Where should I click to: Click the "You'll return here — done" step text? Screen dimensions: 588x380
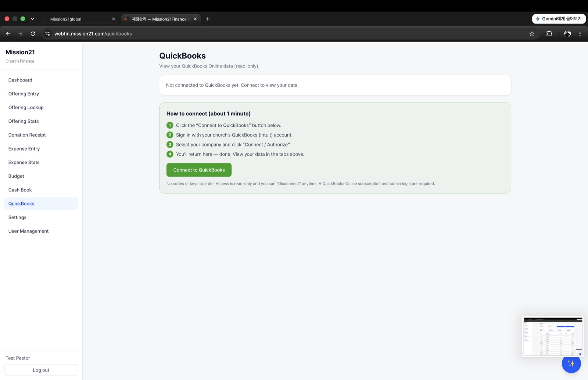240,154
